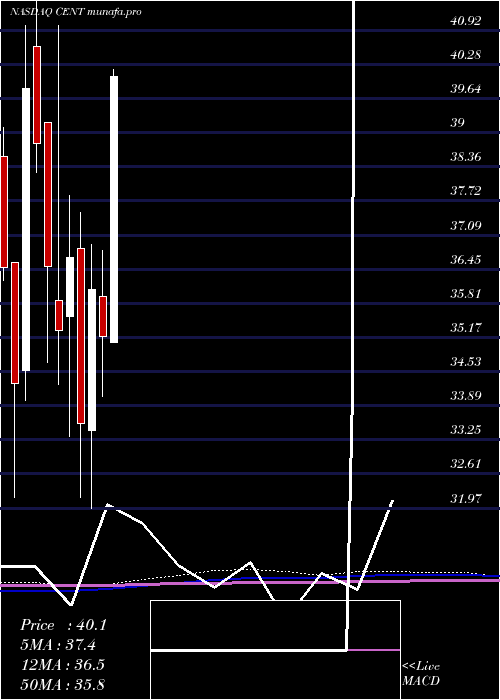Select the 32.61 price axis label
This screenshot has width=500, height=700.
coord(466,463)
